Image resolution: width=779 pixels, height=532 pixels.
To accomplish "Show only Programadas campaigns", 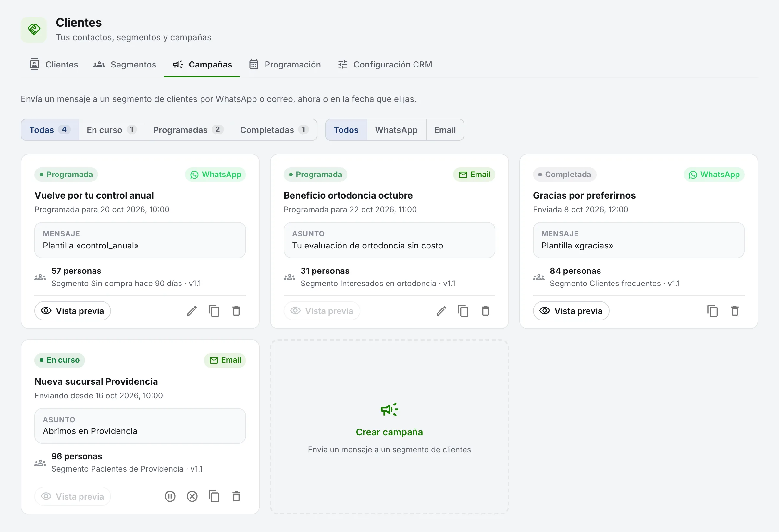I will [x=188, y=130].
